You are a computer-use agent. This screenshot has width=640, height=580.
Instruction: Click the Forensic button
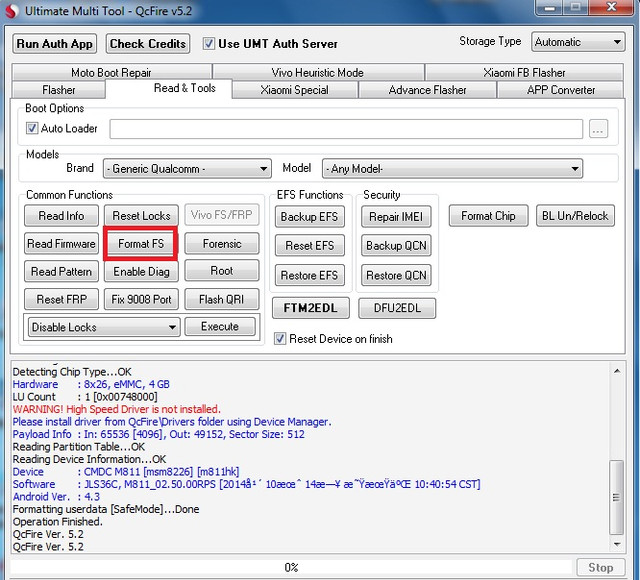pos(222,244)
